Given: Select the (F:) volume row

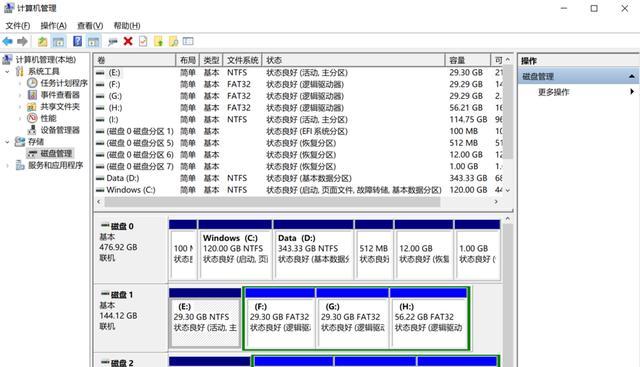Looking at the screenshot, I should coord(298,85).
